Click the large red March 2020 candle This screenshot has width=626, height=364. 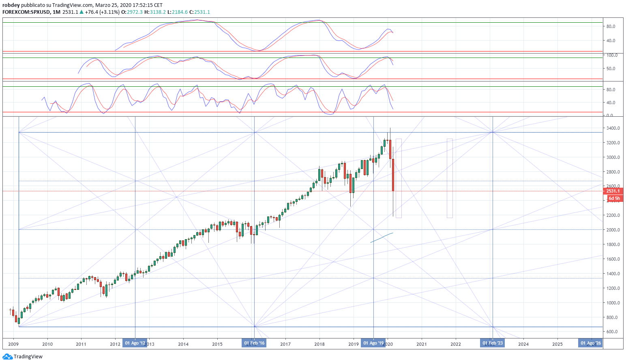pos(393,175)
